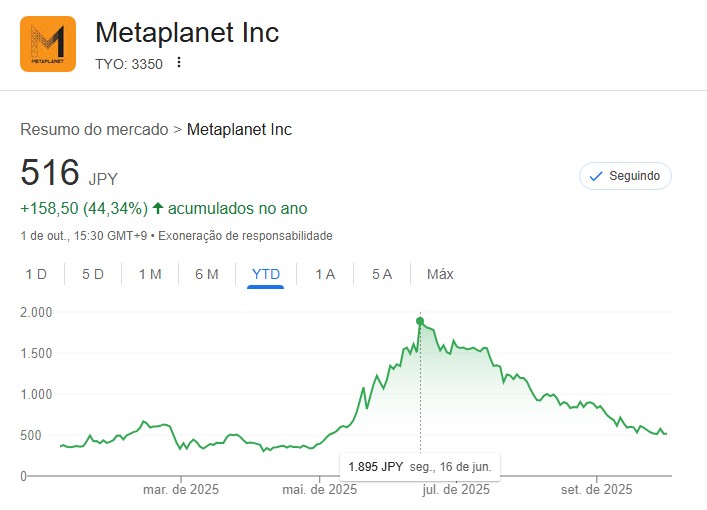Show the 5 A chart range
The image size is (707, 510).
coord(382,274)
